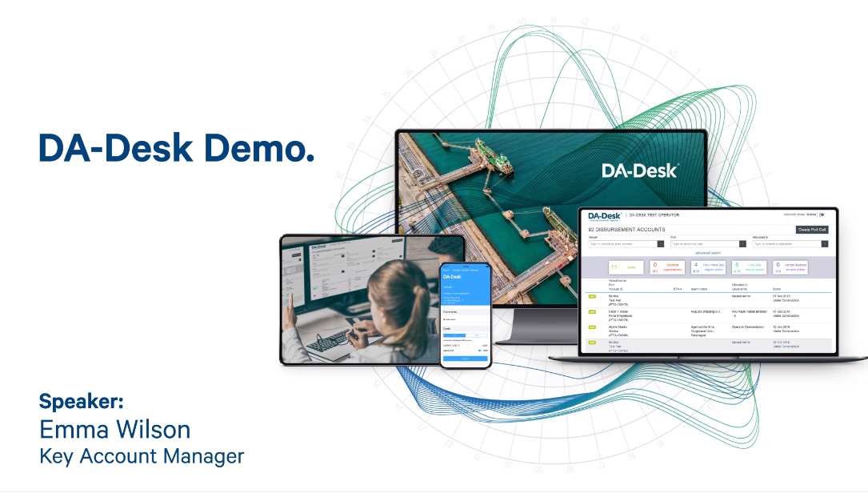Click the DA-Desk logo in laptop header

[x=605, y=216]
